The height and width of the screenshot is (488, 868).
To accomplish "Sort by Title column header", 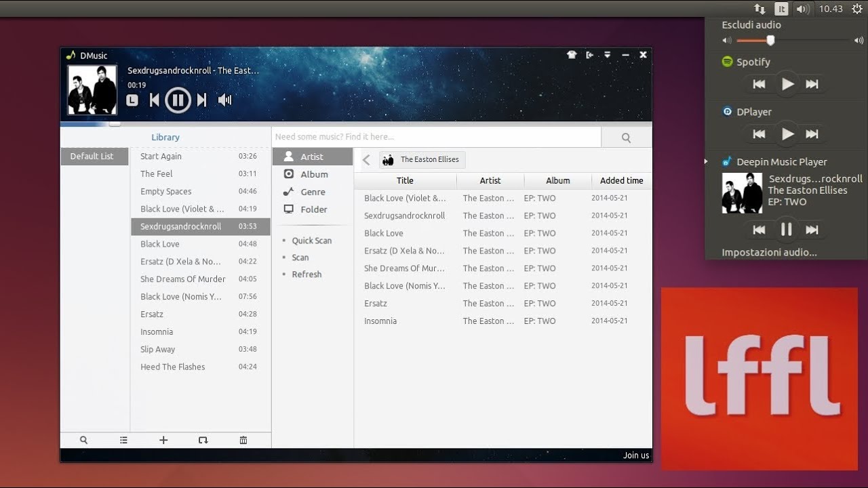I will coord(405,180).
